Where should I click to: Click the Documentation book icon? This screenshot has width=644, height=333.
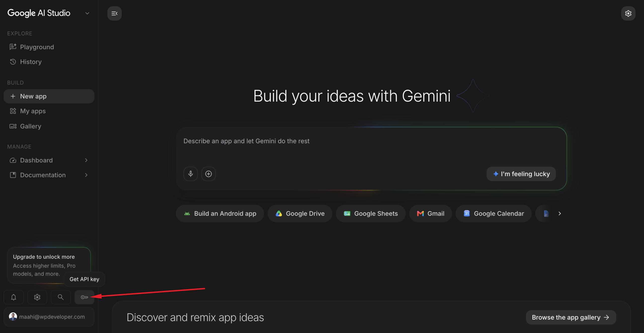tap(13, 175)
